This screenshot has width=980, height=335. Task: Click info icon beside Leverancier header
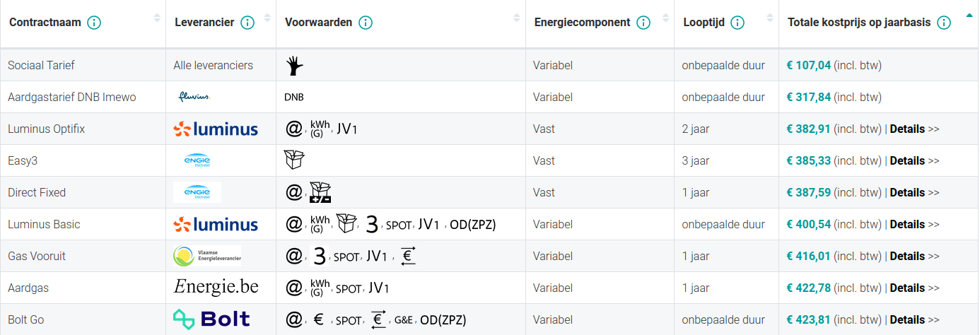click(x=247, y=23)
